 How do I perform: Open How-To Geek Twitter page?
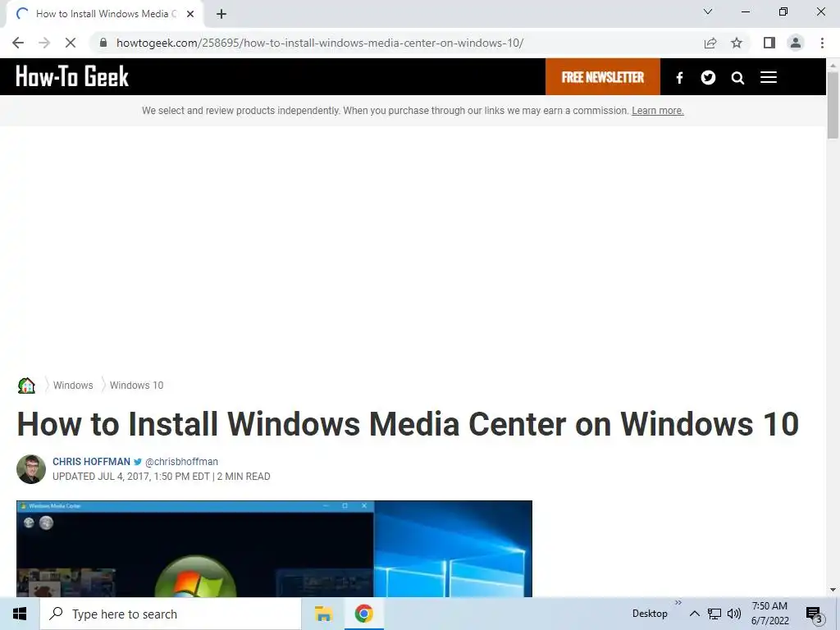[708, 78]
